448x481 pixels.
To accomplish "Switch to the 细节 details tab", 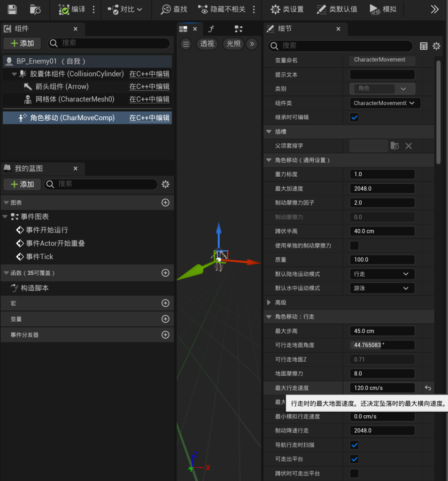I will 285,29.
